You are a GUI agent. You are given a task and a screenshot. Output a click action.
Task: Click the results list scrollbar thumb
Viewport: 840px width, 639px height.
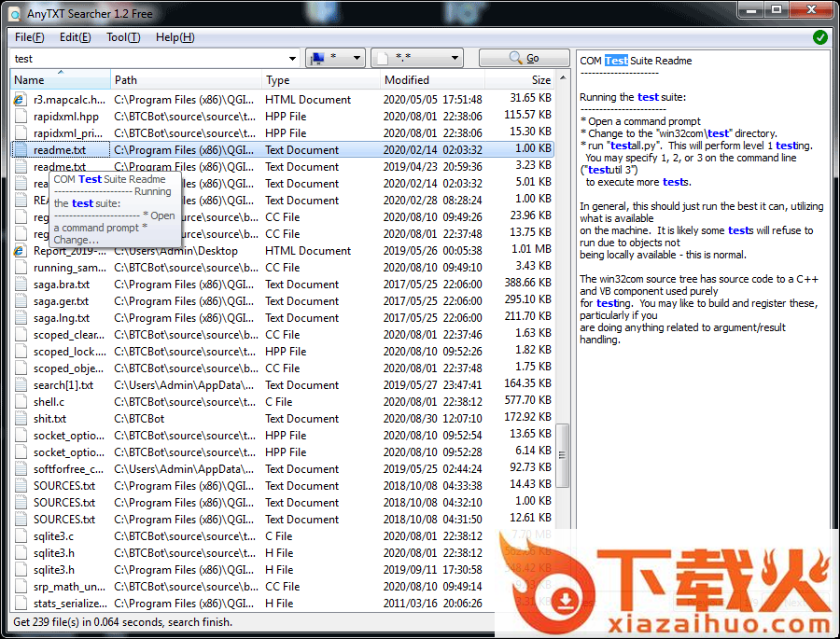tap(562, 455)
